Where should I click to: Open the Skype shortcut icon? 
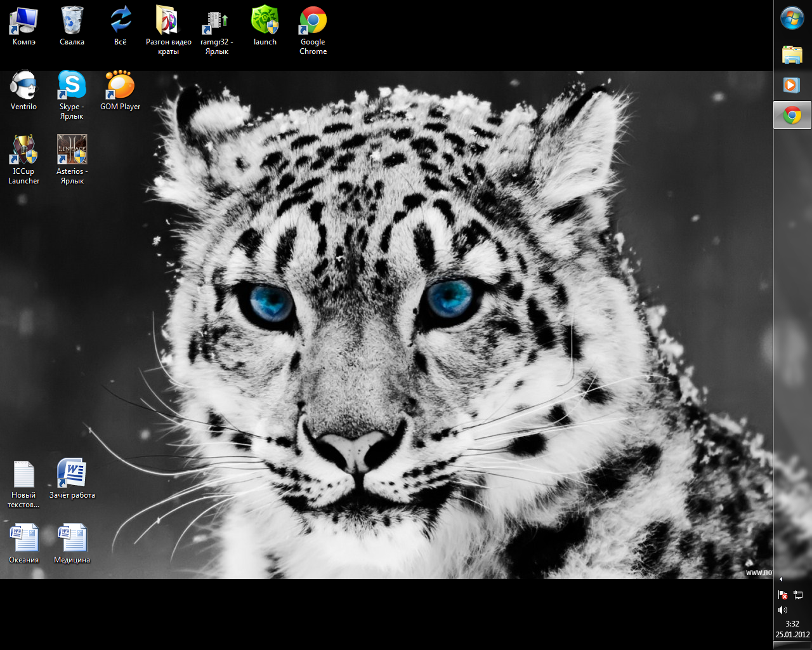click(x=72, y=85)
